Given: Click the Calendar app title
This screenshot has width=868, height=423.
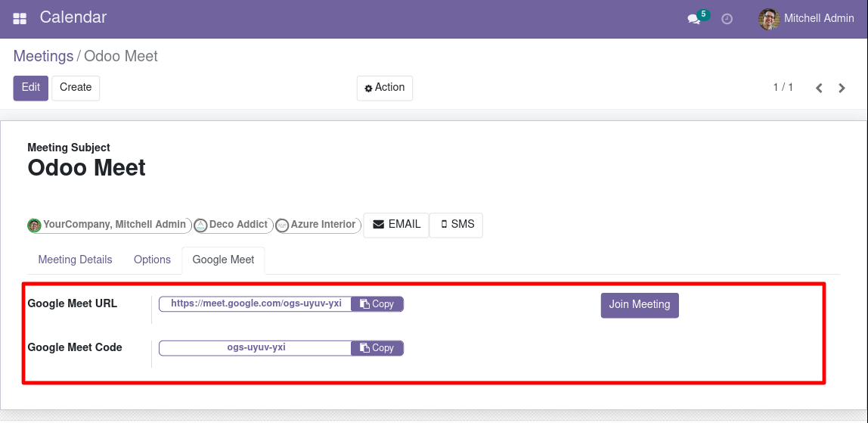Looking at the screenshot, I should (x=73, y=17).
